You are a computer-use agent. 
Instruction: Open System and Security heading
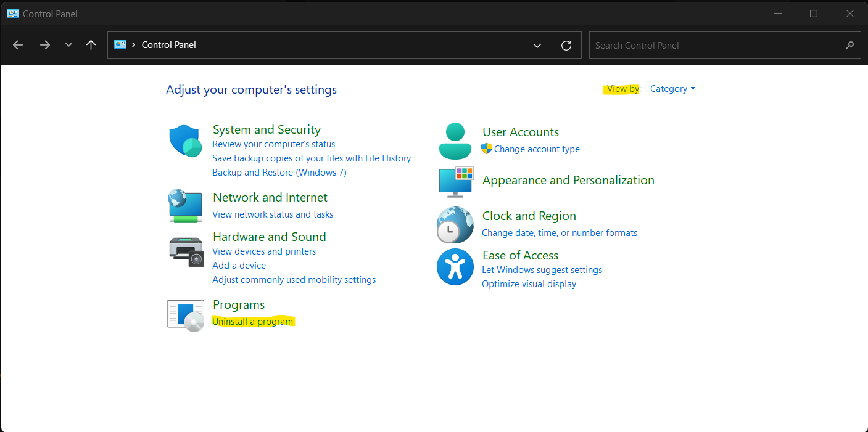tap(267, 129)
